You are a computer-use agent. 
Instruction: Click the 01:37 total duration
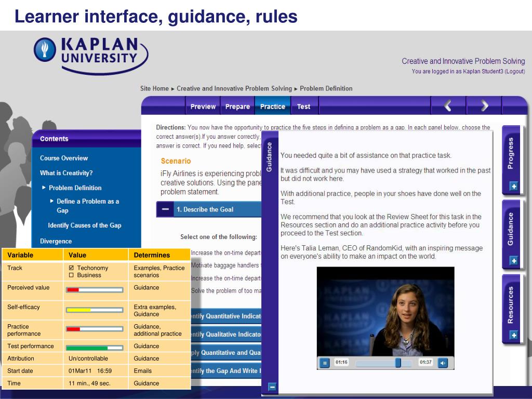[x=425, y=362]
